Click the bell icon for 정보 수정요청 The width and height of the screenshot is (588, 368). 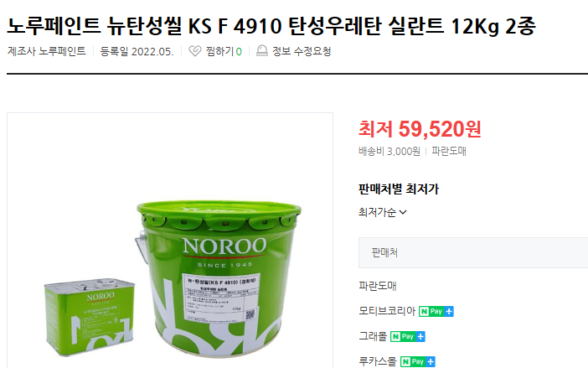pos(261,51)
